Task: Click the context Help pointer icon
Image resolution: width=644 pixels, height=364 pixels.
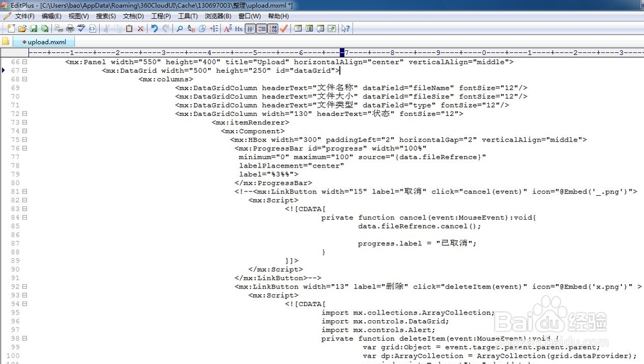Action: pos(345,28)
